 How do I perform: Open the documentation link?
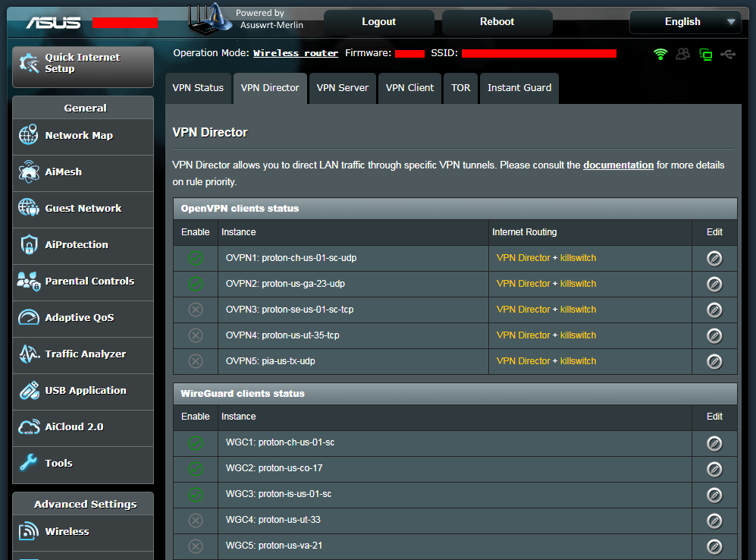click(618, 165)
